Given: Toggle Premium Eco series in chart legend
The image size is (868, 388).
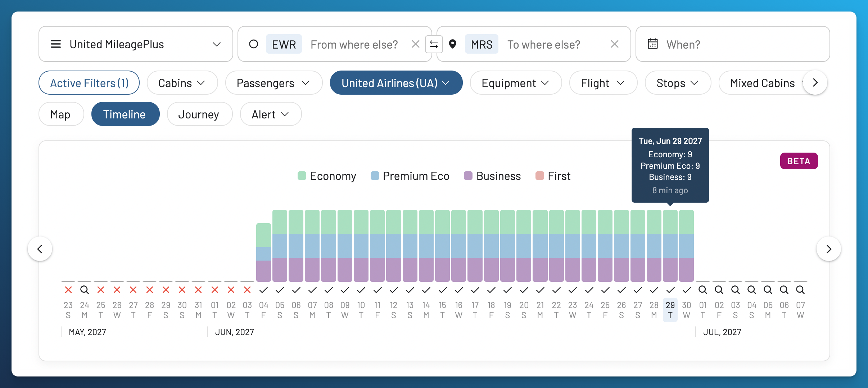Looking at the screenshot, I should tap(410, 176).
